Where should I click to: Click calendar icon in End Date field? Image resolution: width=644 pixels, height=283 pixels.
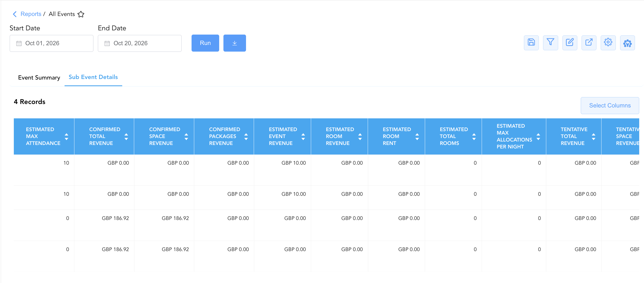pos(107,43)
